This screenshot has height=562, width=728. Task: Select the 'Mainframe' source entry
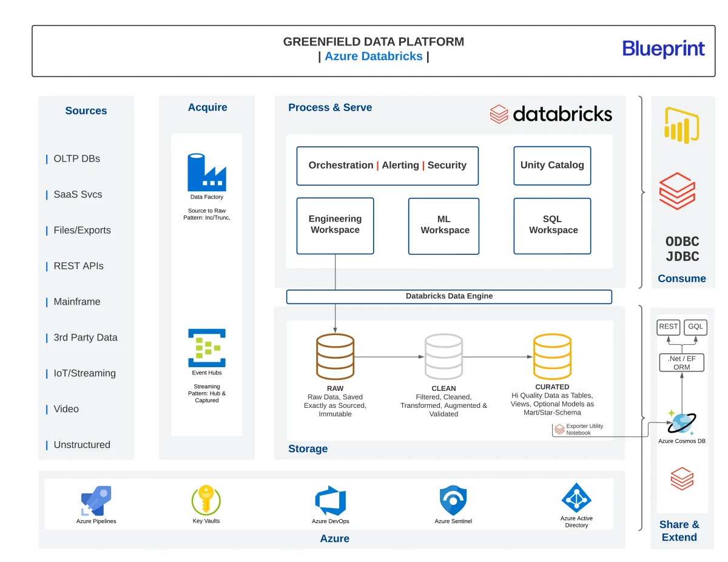[77, 302]
